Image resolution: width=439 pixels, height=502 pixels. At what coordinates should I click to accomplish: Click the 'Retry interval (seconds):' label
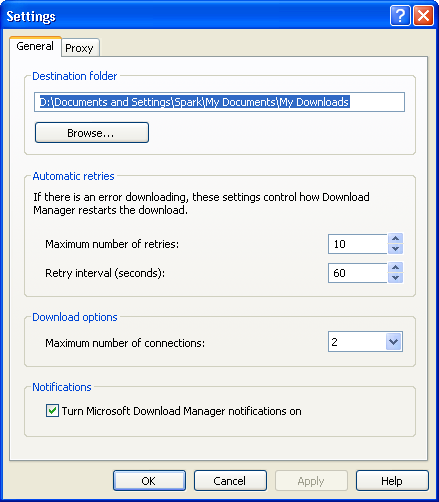click(x=105, y=273)
